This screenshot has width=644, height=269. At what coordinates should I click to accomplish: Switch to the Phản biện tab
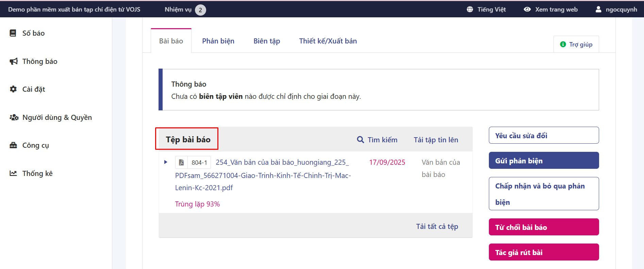tap(218, 41)
